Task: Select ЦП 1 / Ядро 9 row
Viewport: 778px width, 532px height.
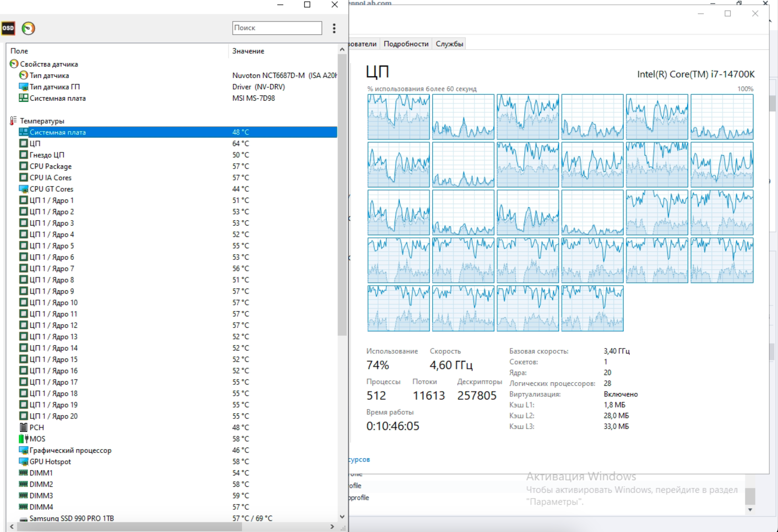Action: click(52, 291)
